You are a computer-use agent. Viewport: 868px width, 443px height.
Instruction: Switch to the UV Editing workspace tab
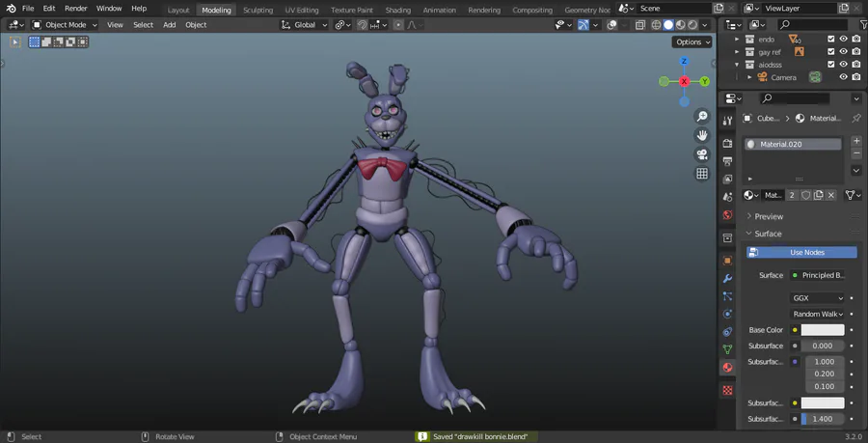point(302,10)
